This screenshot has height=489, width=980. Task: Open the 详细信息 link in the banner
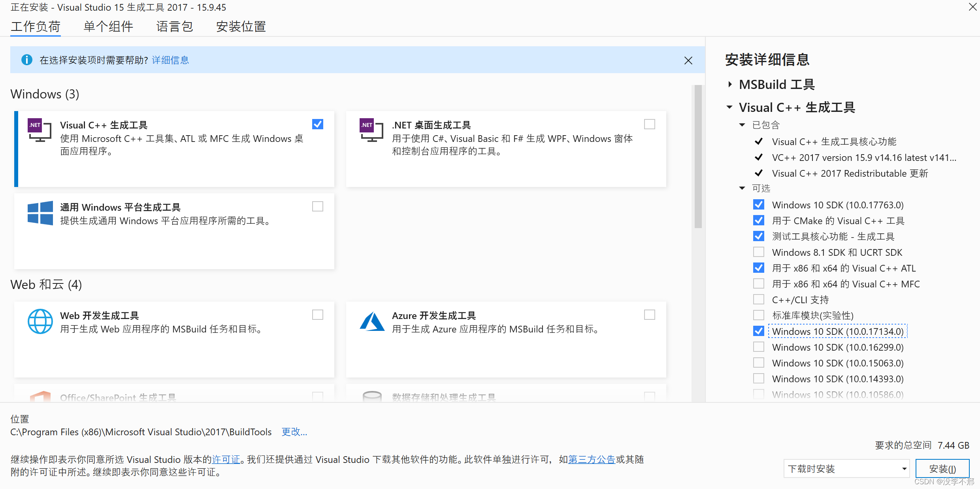point(170,60)
